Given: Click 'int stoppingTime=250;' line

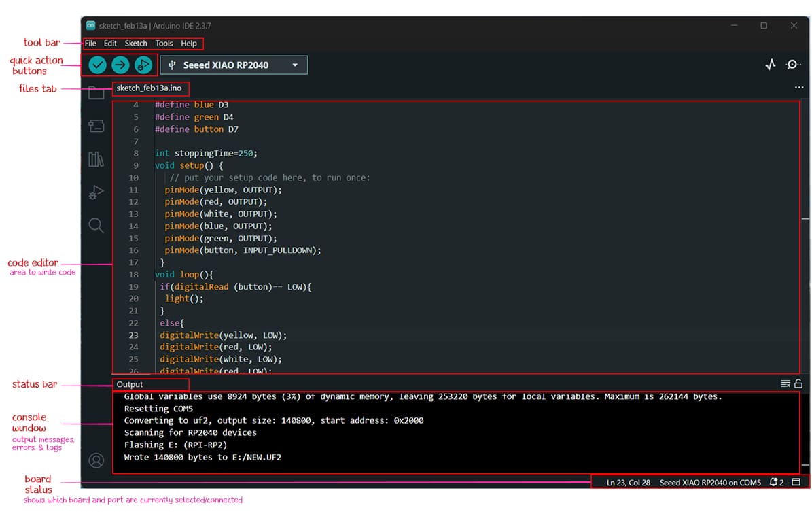Looking at the screenshot, I should tap(206, 154).
